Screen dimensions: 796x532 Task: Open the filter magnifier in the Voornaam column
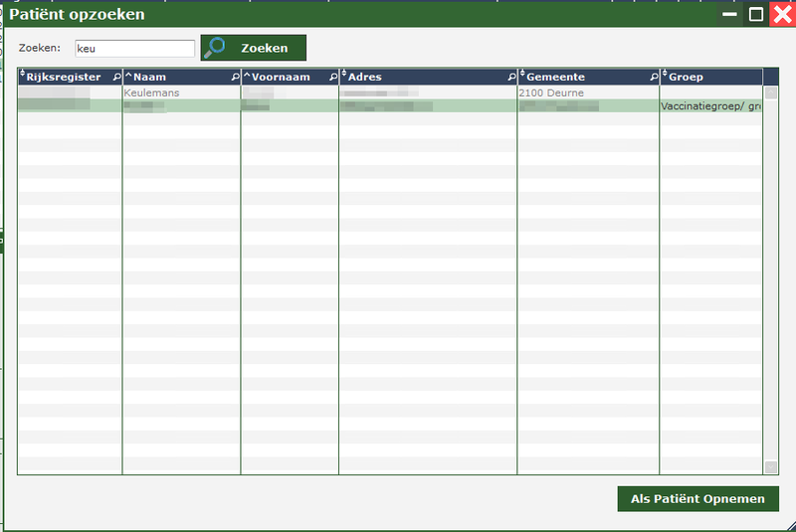click(333, 77)
